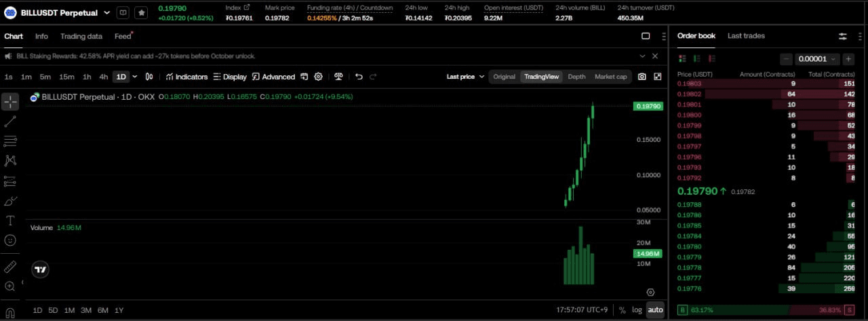Open the scale settings gear under the volume axis

point(650,292)
